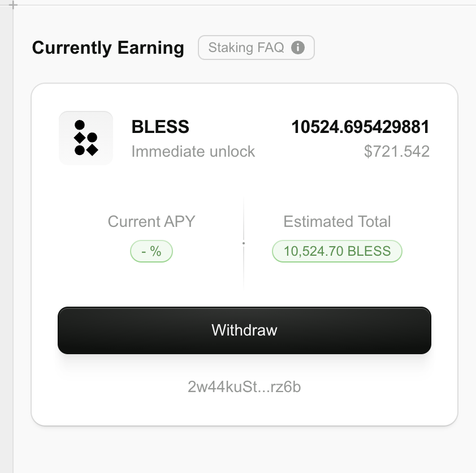Select the "- %" APY badge

(x=152, y=251)
